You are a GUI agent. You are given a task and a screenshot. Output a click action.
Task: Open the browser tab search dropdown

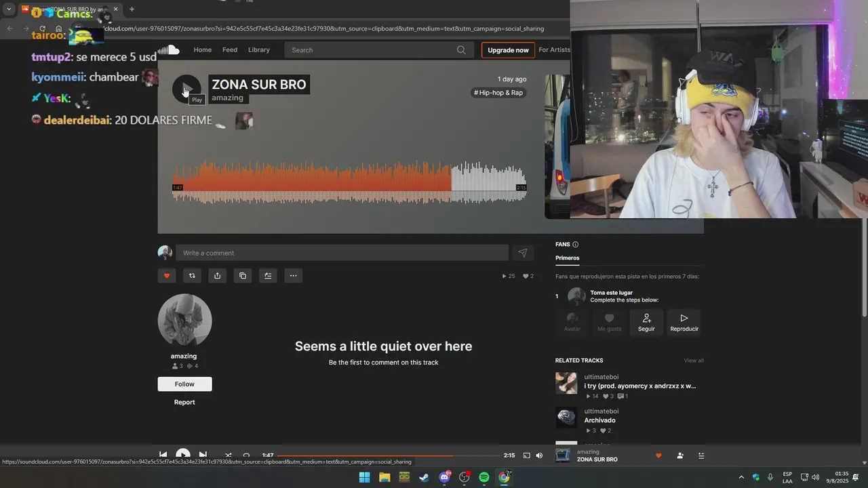tap(9, 9)
